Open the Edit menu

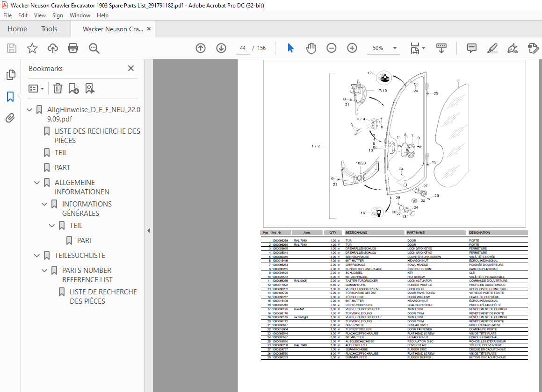[x=23, y=15]
